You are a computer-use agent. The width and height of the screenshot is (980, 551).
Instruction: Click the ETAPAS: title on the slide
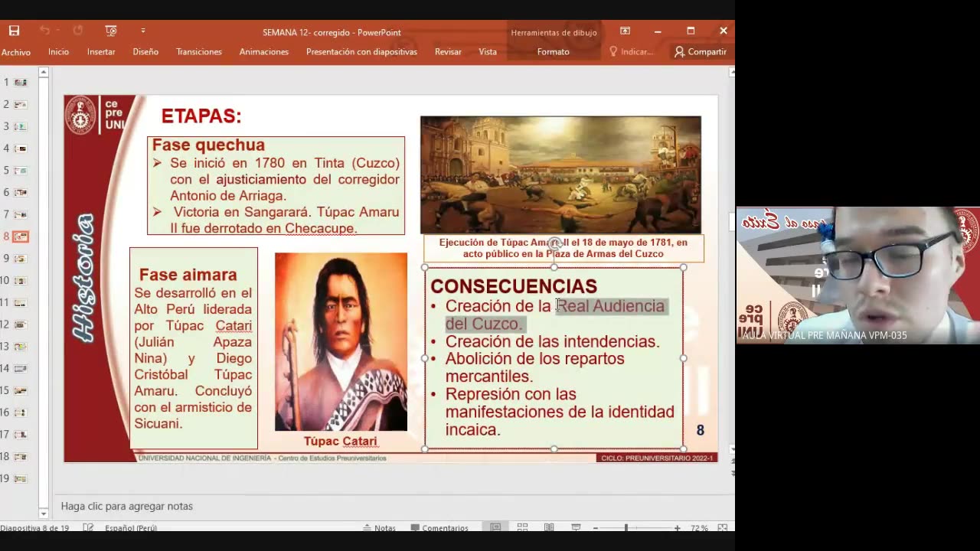pos(201,116)
